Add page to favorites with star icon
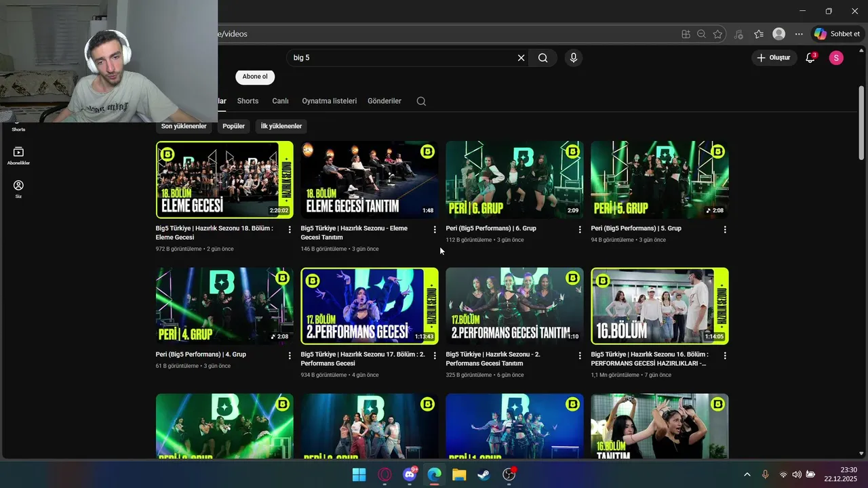 coord(717,34)
